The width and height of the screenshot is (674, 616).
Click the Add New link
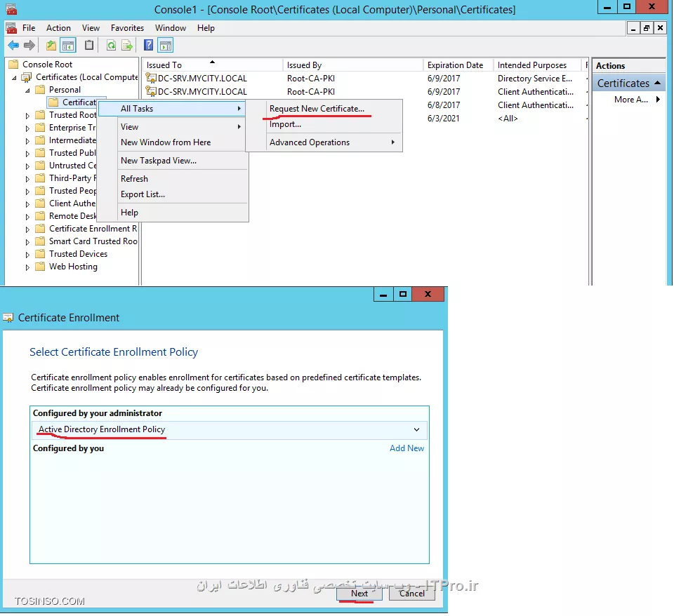(x=407, y=448)
